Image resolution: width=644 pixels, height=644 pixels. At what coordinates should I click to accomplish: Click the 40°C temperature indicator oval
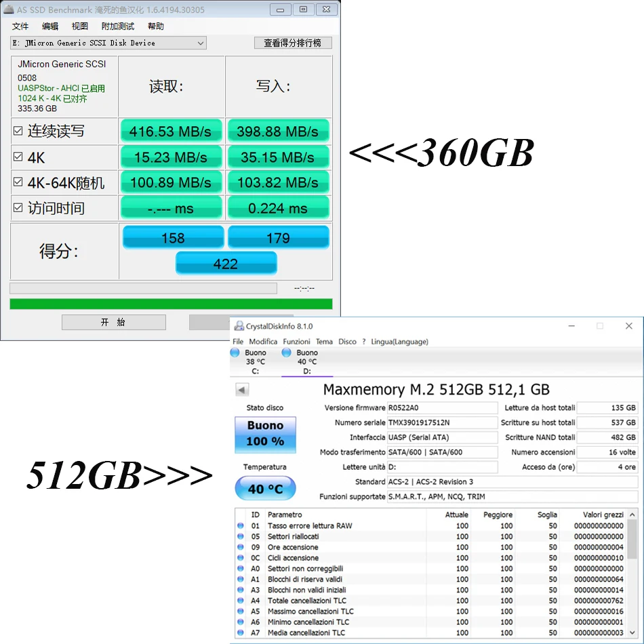265,488
